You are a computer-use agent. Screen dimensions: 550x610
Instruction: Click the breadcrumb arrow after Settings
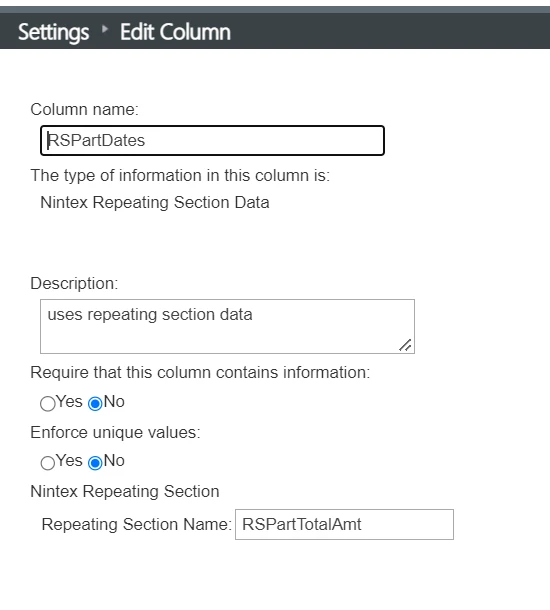click(104, 28)
